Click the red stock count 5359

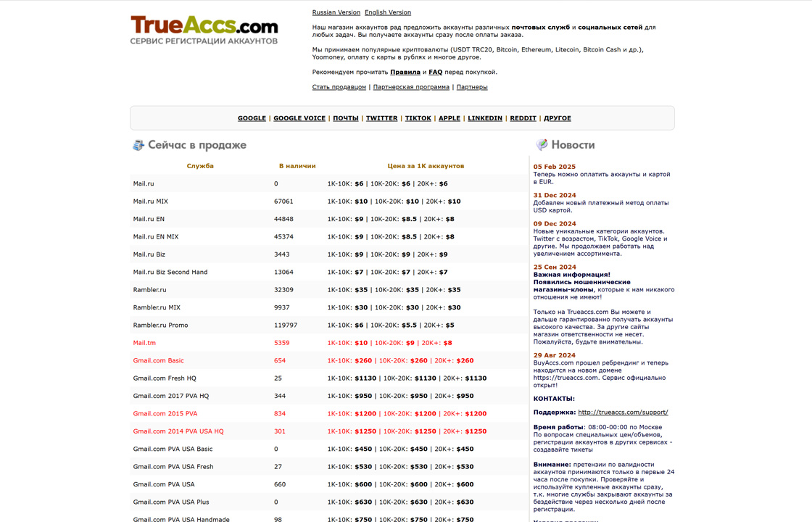(x=282, y=343)
